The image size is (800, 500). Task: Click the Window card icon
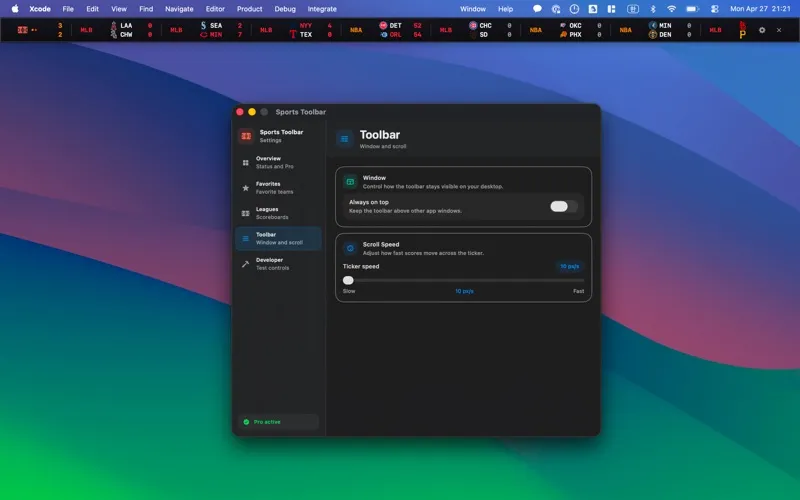pos(351,182)
